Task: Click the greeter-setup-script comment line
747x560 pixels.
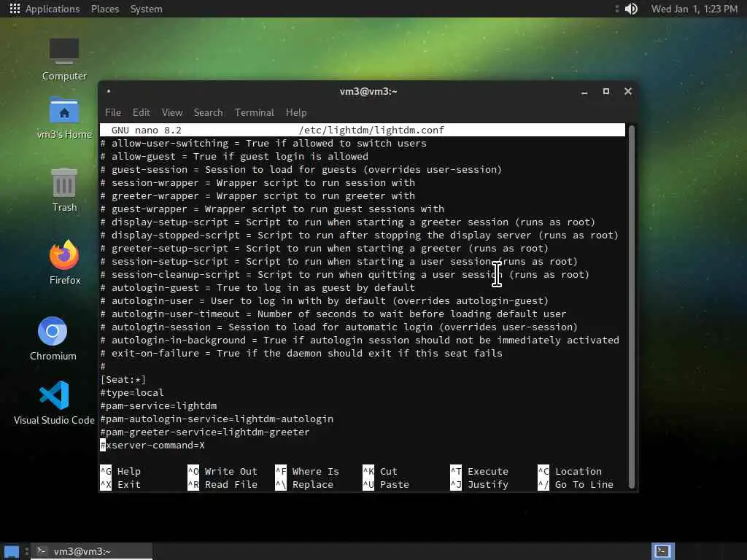Action: pos(325,248)
